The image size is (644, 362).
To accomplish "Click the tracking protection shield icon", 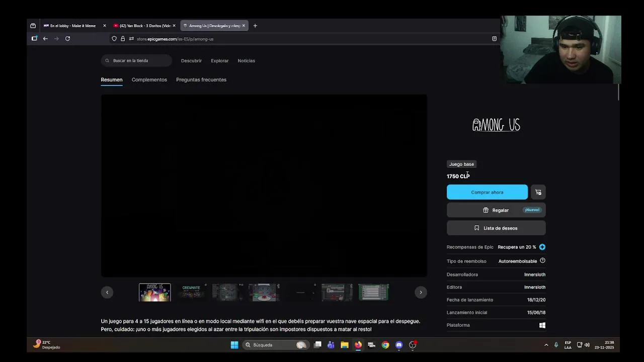I will 114,39.
